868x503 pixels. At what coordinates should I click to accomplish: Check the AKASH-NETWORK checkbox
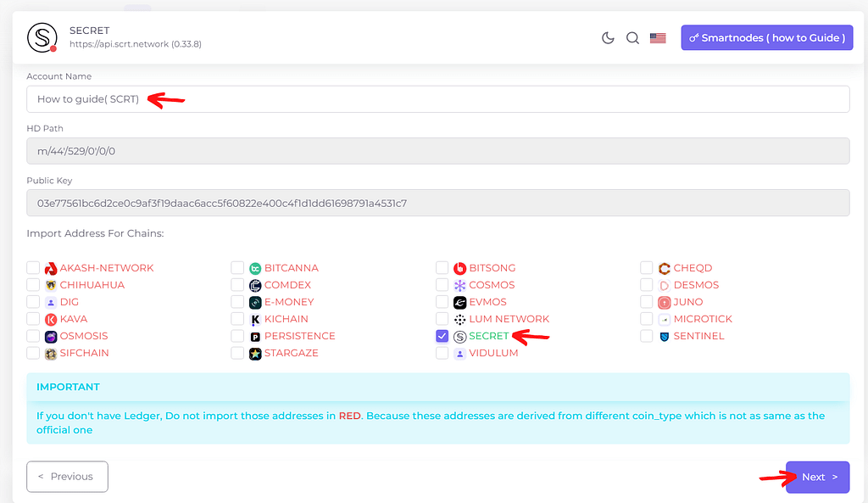tap(33, 267)
